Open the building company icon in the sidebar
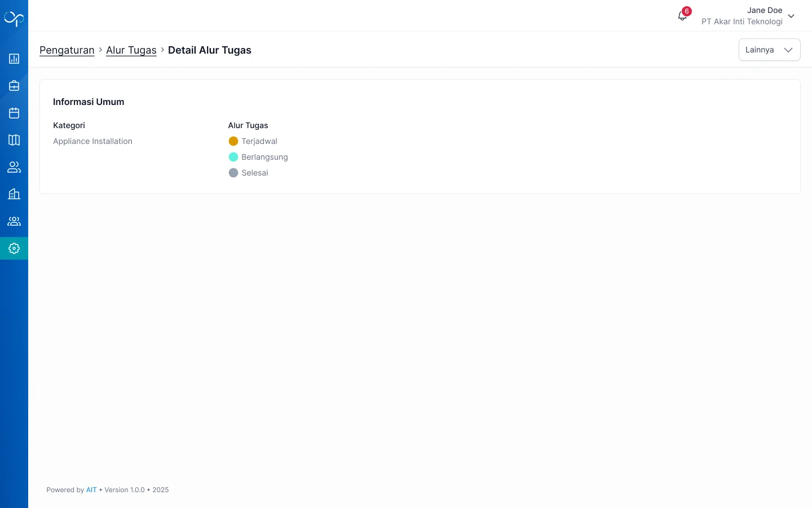This screenshot has width=812, height=508. pyautogui.click(x=14, y=194)
